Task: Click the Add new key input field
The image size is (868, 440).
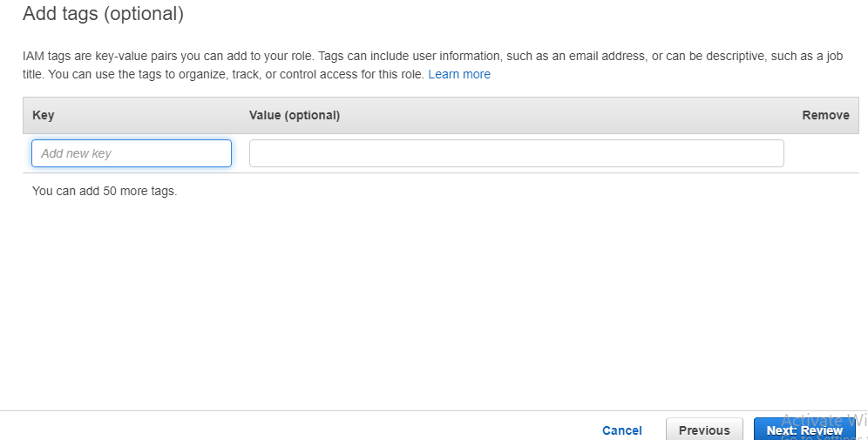Action: click(x=132, y=153)
